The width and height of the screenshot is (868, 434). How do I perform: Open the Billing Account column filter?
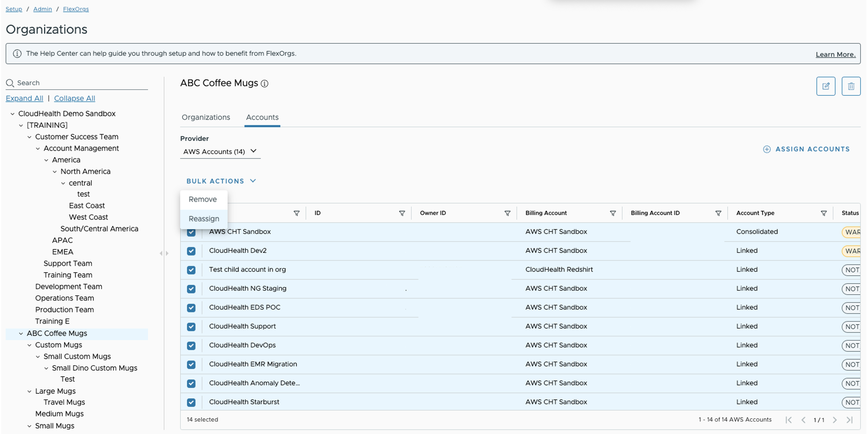[613, 213]
